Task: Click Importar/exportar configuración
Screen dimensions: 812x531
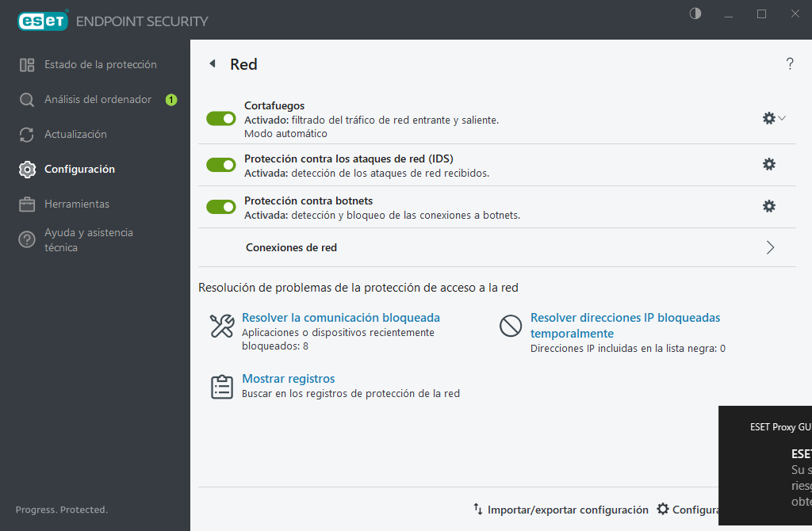Action: point(568,510)
